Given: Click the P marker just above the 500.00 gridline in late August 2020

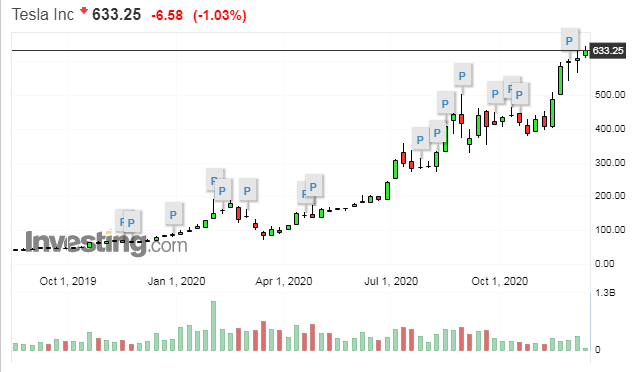Looking at the screenshot, I should click(445, 103).
